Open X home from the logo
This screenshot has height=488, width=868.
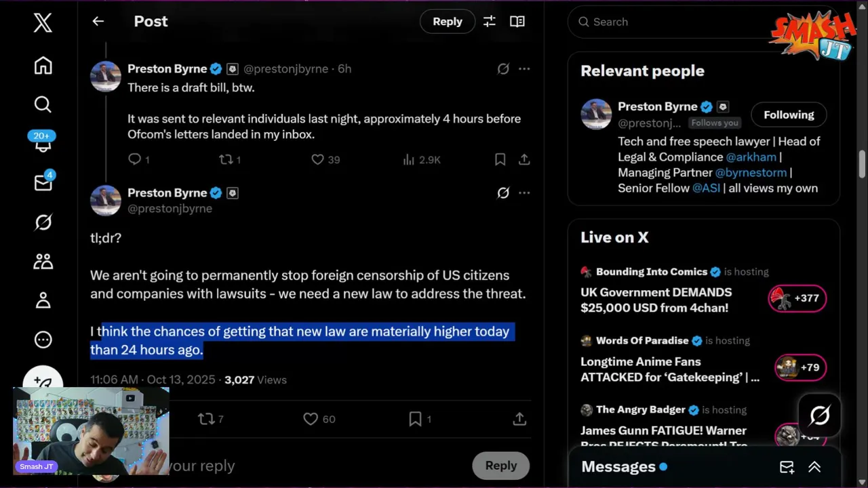click(43, 23)
